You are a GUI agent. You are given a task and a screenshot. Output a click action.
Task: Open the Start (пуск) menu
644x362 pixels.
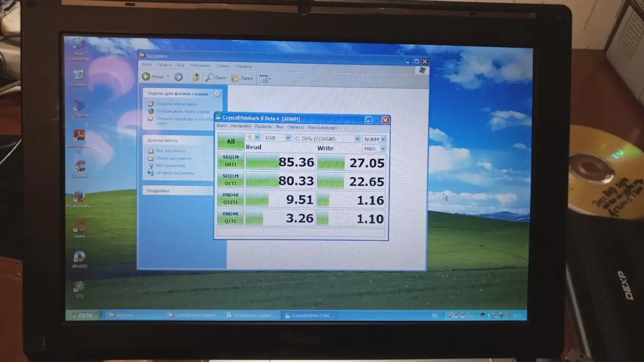[83, 315]
